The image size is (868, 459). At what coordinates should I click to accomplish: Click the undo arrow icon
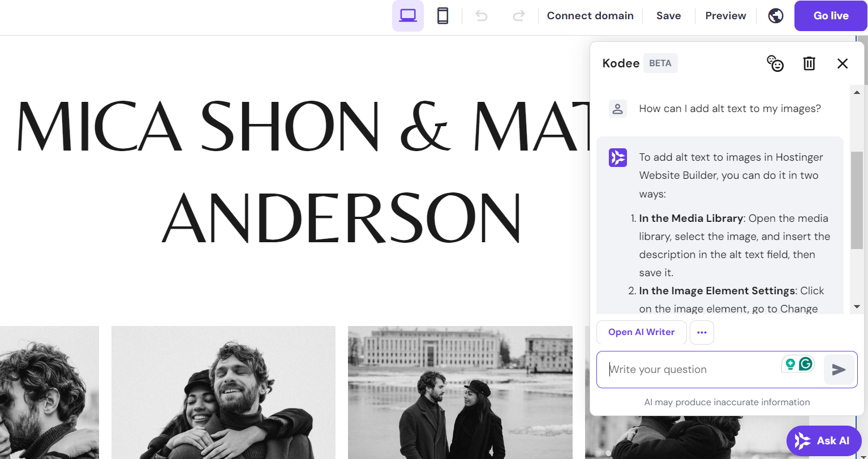click(482, 16)
